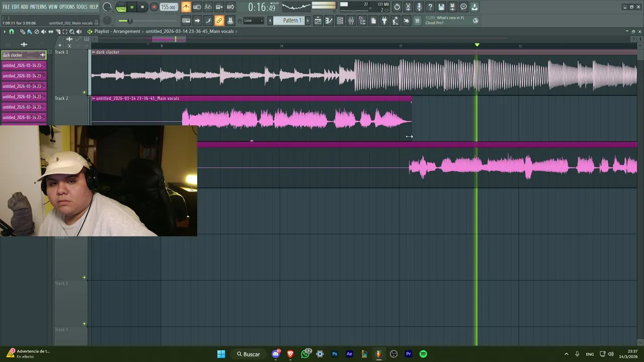Open the plugin picker plug icon
Image resolution: width=644 pixels, height=362 pixels.
[384, 21]
